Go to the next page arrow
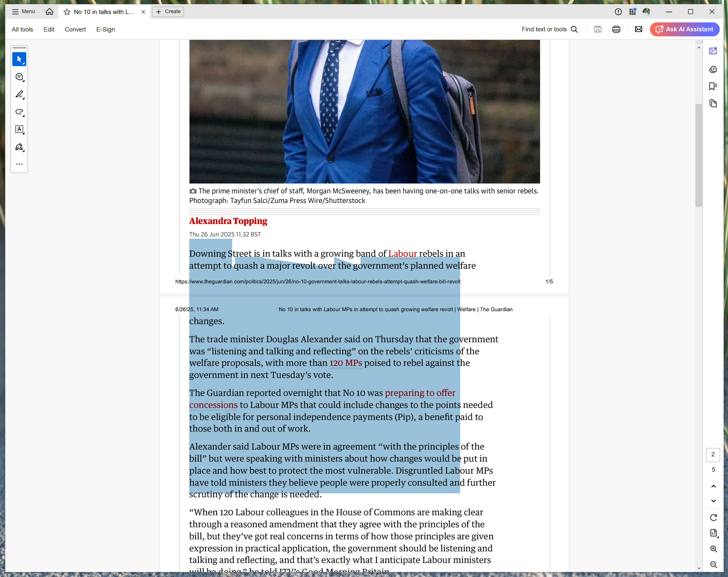This screenshot has width=728, height=577. point(713,501)
